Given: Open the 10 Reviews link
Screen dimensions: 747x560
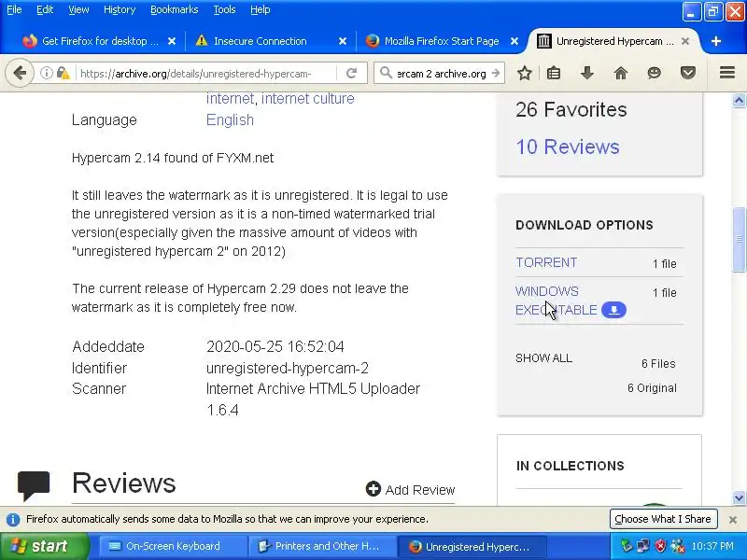Looking at the screenshot, I should (568, 147).
